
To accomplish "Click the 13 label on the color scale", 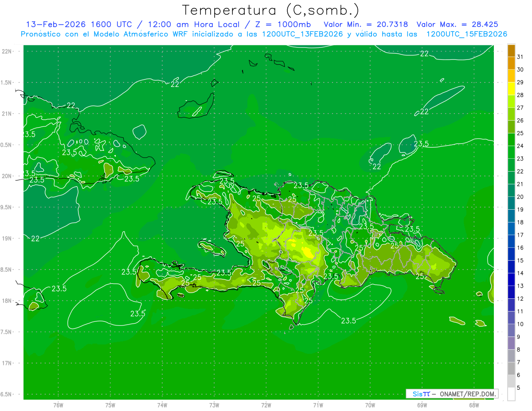I will coord(520,286).
